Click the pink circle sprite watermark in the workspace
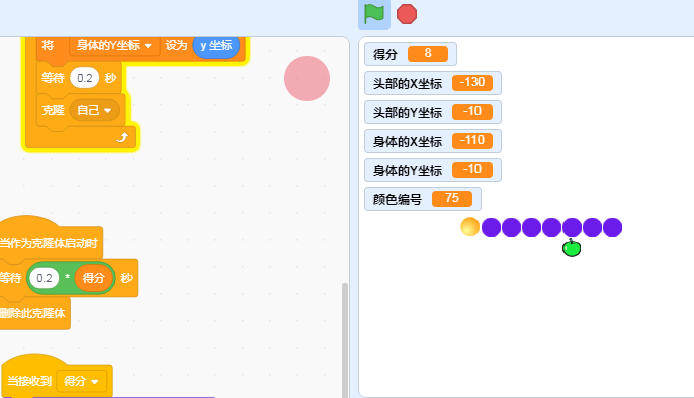 307,78
